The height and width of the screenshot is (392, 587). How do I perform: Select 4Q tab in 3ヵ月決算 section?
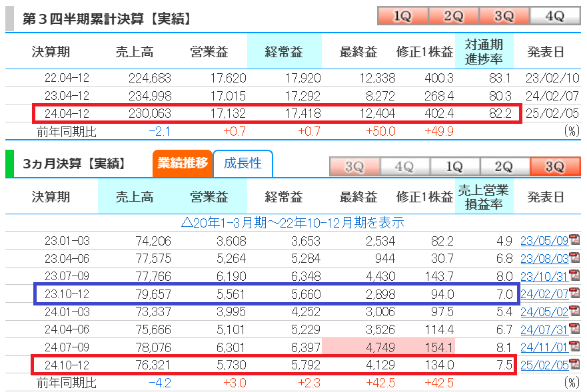tap(404, 166)
